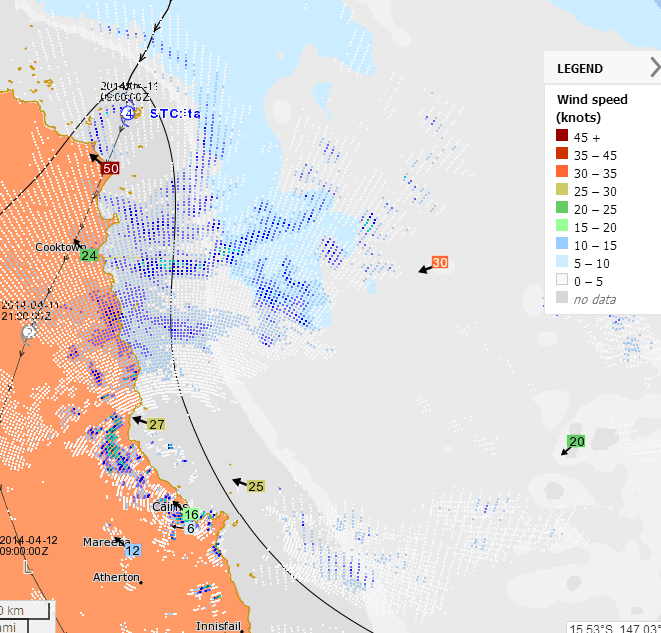Click the 50 knot wind marker
The width and height of the screenshot is (661, 633).
point(110,168)
